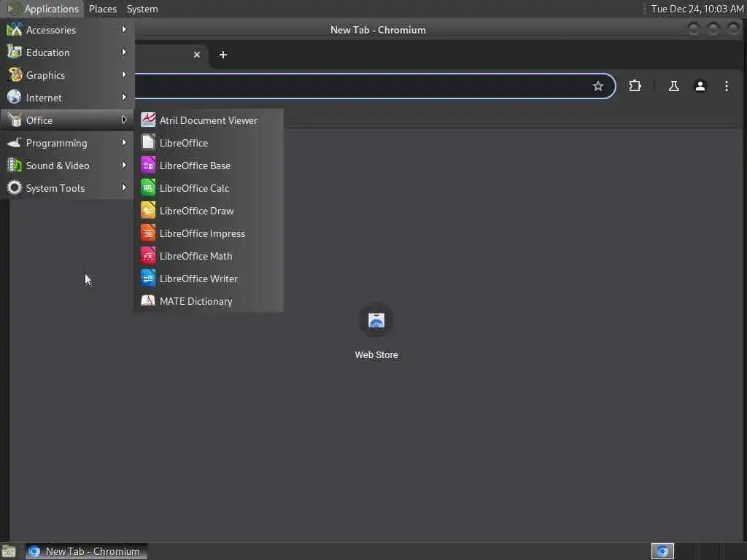Image resolution: width=747 pixels, height=560 pixels.
Task: Click the Atril Document Viewer icon
Action: pyautogui.click(x=148, y=120)
